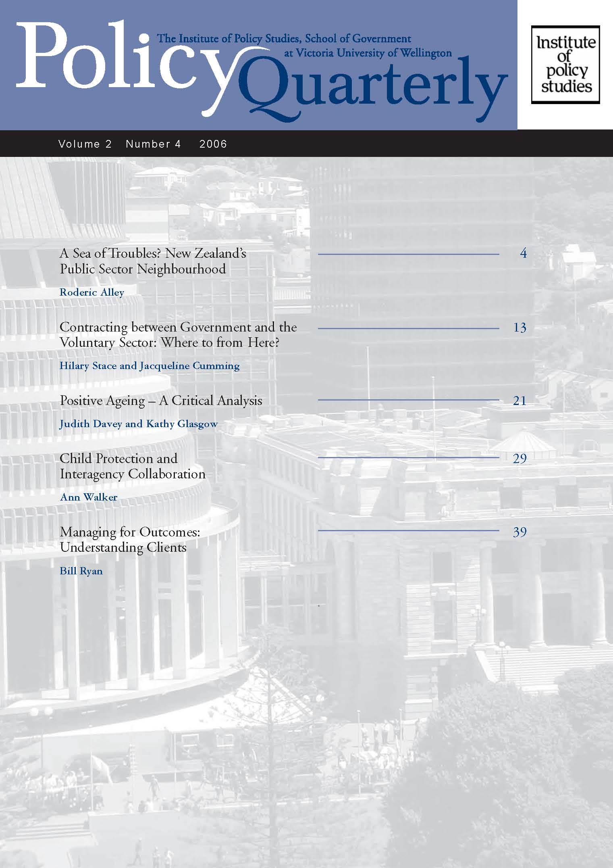The width and height of the screenshot is (613, 868).
Task: Click the Institute of policy studies logo
Action: click(565, 65)
